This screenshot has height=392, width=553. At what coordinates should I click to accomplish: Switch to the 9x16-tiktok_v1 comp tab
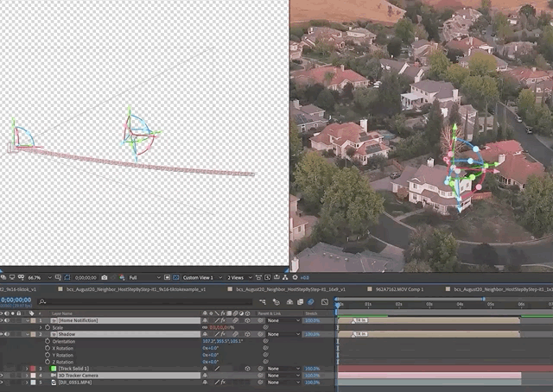[18, 289]
